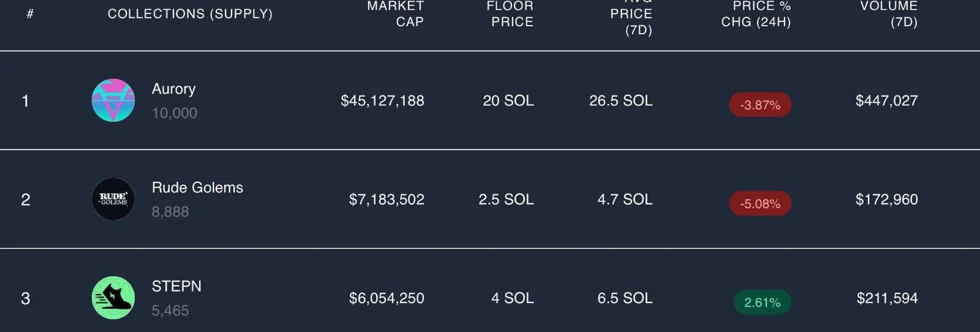Sort by Floor Price column header
Image resolution: width=980 pixels, height=332 pixels.
[x=510, y=13]
